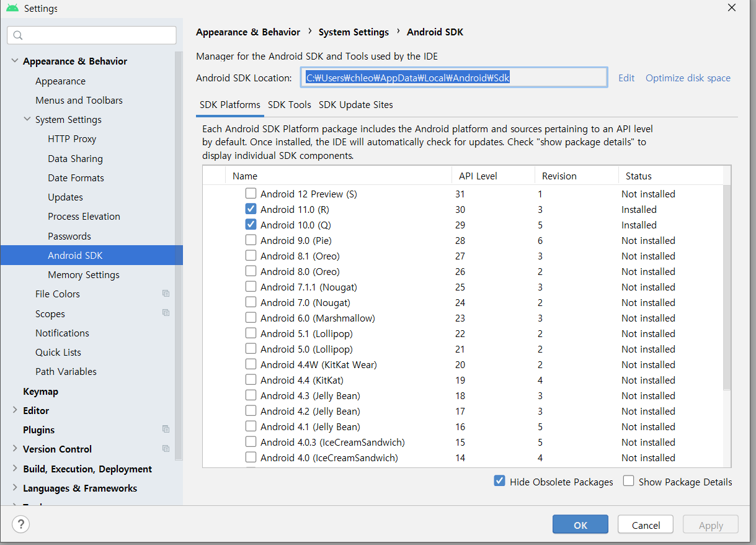756x545 pixels.
Task: Select Date Formats in the tree
Action: 76,178
